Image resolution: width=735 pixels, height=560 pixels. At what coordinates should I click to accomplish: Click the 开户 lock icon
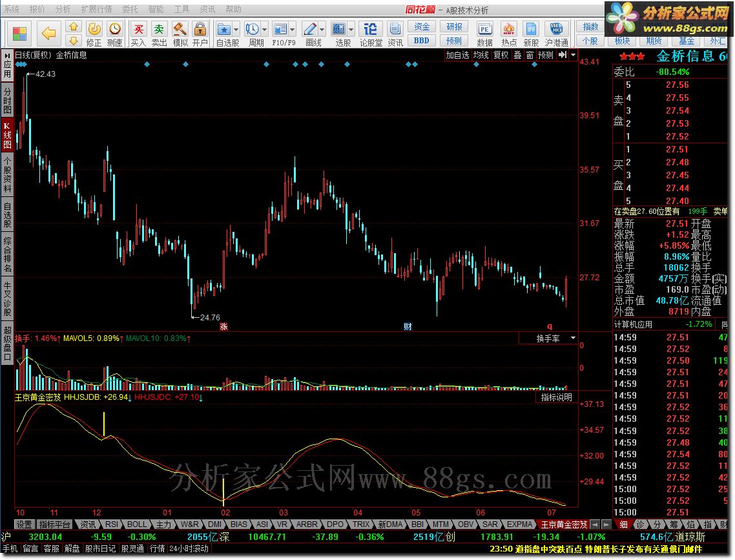tap(200, 29)
